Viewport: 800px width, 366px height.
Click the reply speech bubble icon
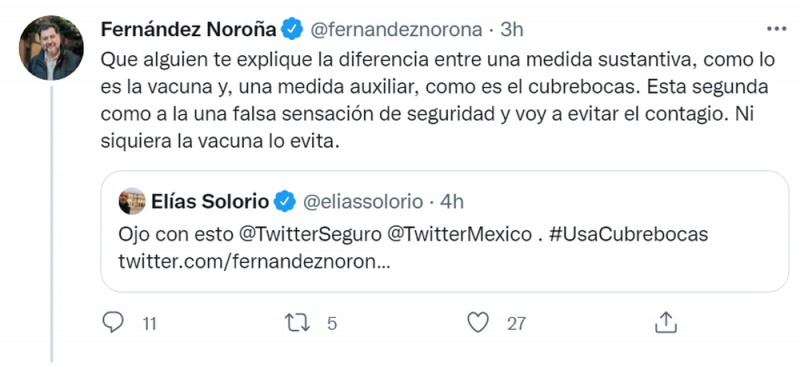point(113,323)
